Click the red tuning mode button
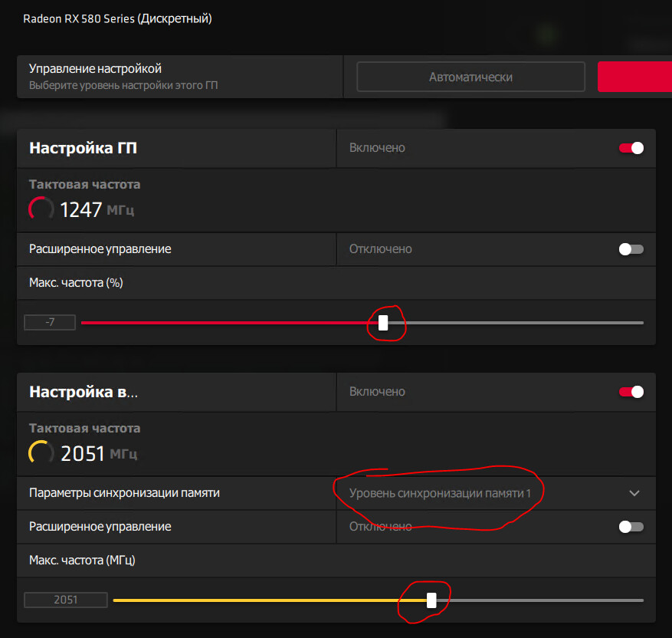672x638 pixels. [634, 77]
